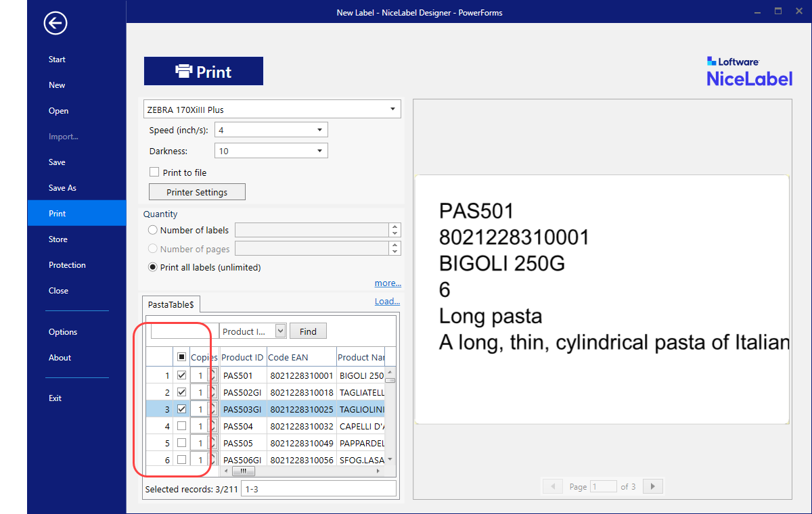Image resolution: width=812 pixels, height=514 pixels.
Task: Click table horizontal scrollbar right arrow
Action: [379, 471]
